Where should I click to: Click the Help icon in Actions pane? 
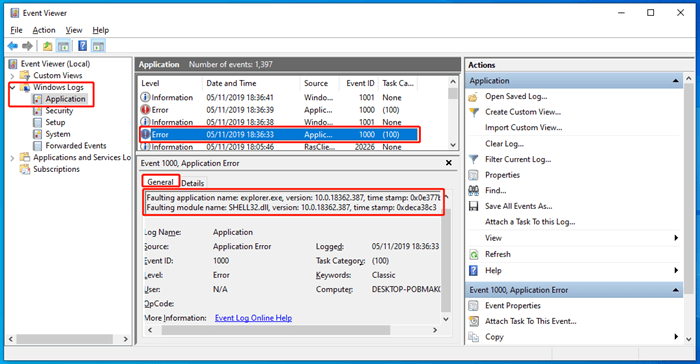473,271
